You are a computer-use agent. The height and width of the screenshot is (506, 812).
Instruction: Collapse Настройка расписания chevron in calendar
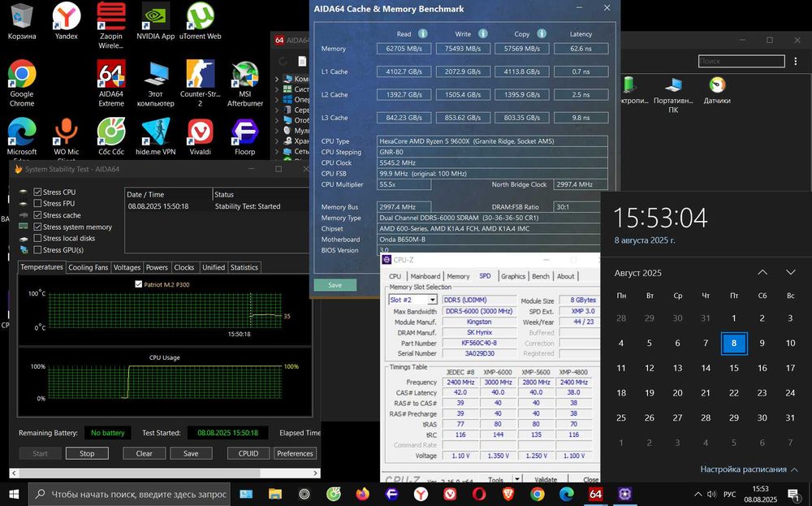[x=794, y=469]
